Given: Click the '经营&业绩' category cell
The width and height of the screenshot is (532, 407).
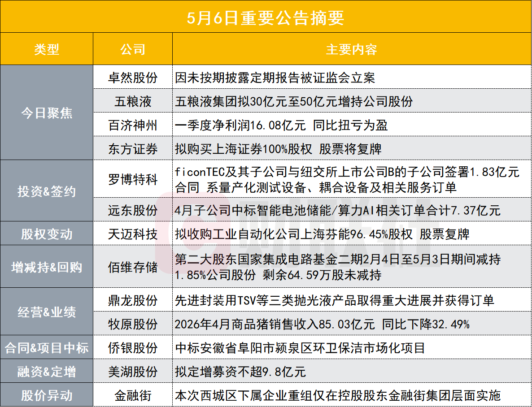Looking at the screenshot, I should click(x=47, y=312).
